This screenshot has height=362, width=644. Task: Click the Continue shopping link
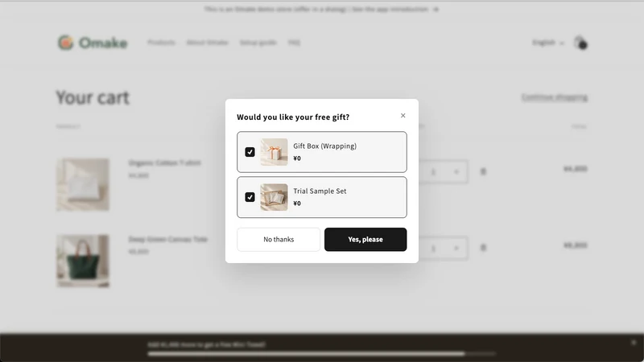(555, 97)
